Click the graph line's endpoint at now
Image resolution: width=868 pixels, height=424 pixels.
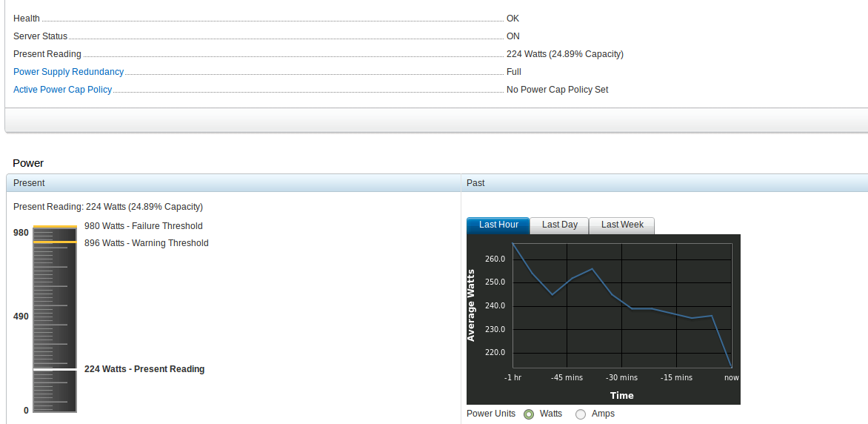coord(731,367)
